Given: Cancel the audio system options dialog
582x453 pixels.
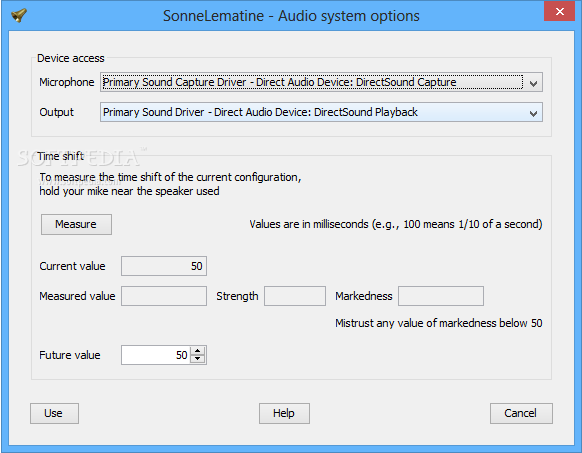Looking at the screenshot, I should click(521, 413).
